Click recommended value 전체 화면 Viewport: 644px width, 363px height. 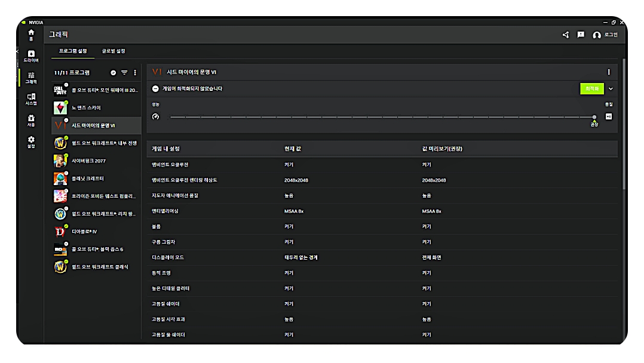point(432,257)
